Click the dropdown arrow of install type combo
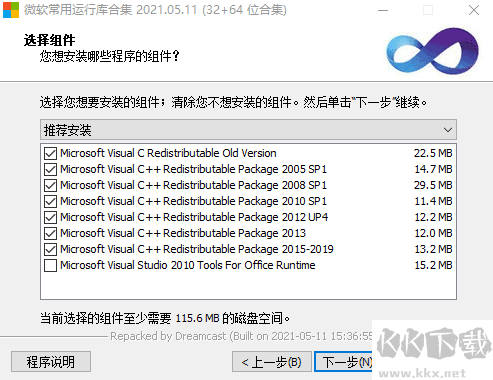The image size is (493, 380). [x=448, y=130]
